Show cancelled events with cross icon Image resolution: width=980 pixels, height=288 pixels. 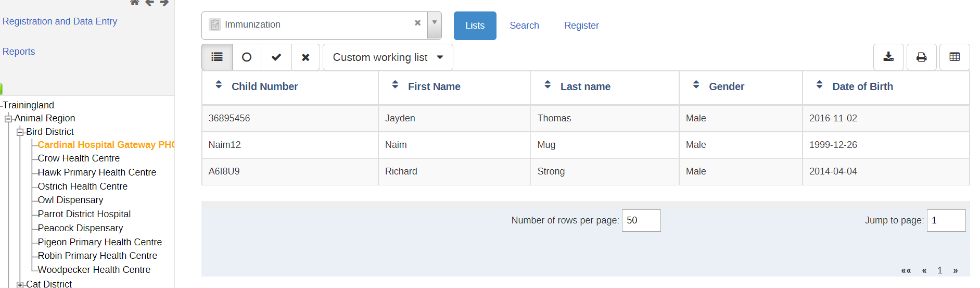pos(306,57)
